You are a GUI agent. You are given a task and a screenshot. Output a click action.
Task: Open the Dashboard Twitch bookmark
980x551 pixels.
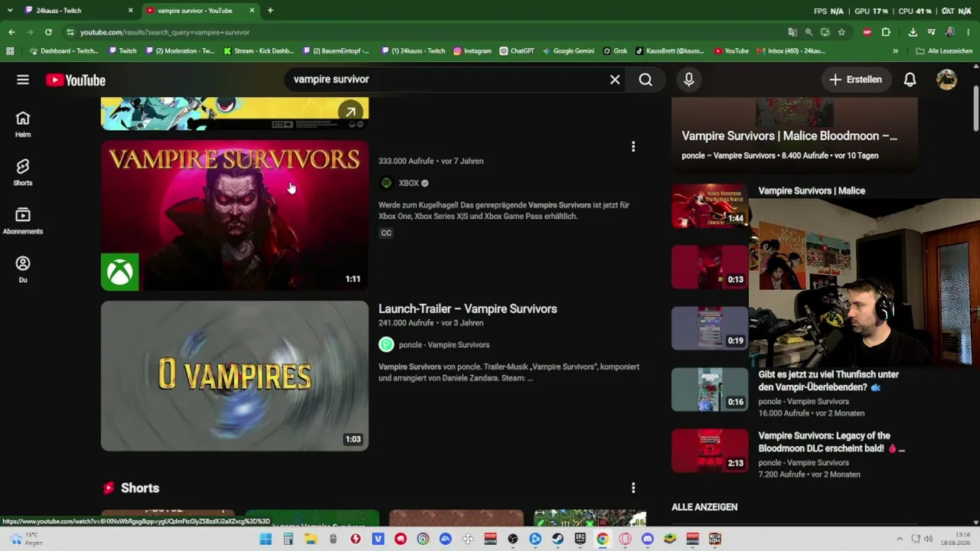(64, 51)
